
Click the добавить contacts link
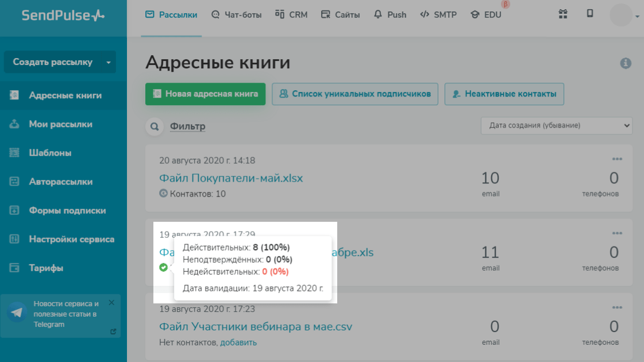point(238,342)
